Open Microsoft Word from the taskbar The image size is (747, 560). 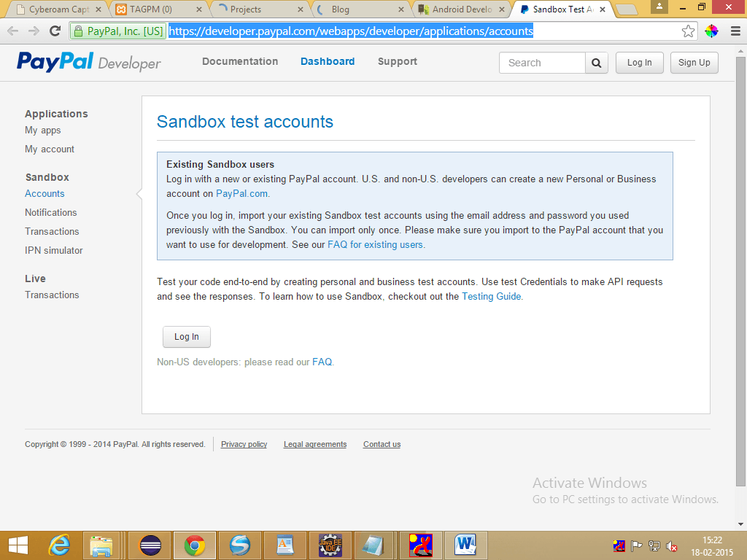465,545
